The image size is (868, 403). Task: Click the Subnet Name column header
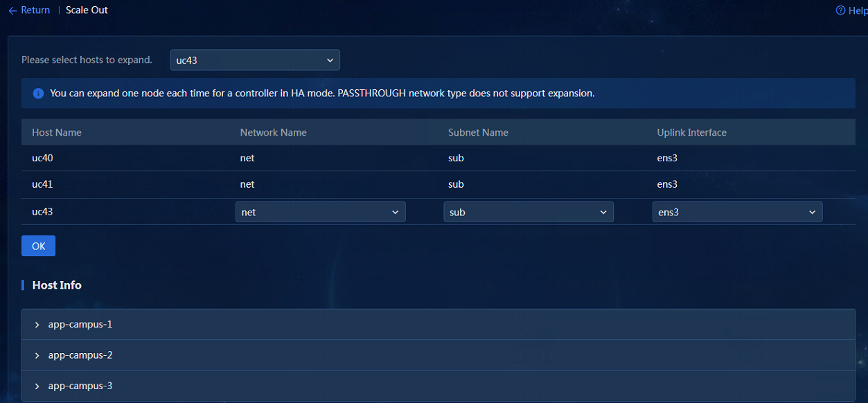478,132
